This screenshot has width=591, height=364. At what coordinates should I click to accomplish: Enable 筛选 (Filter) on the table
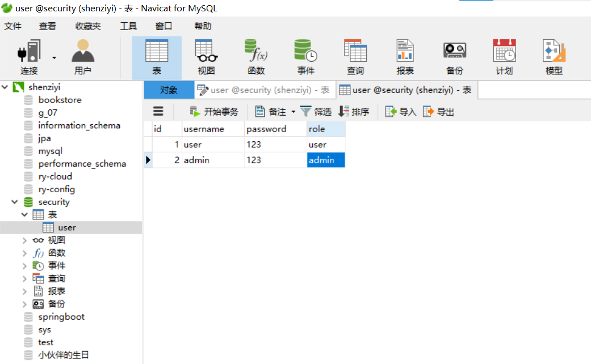click(316, 111)
